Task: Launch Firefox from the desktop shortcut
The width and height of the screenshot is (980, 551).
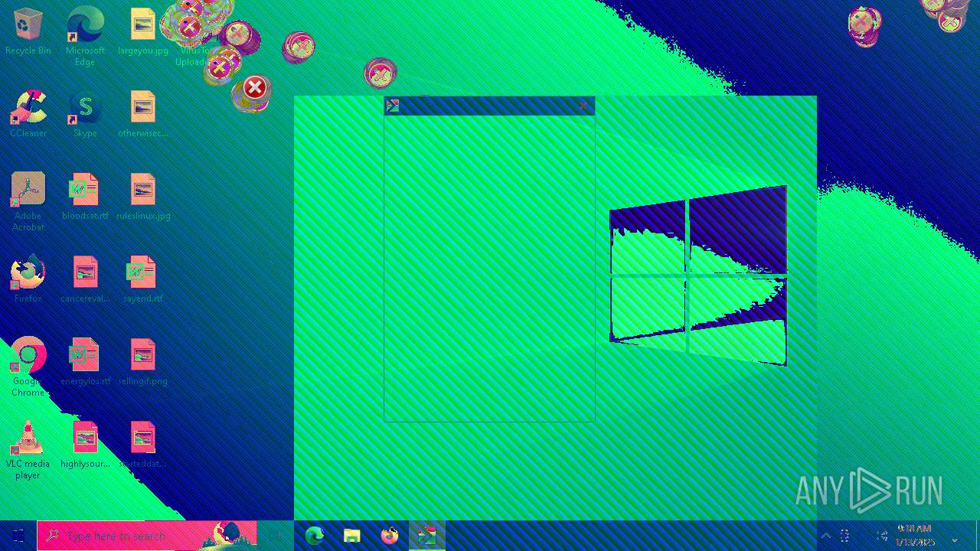Action: coord(28,280)
